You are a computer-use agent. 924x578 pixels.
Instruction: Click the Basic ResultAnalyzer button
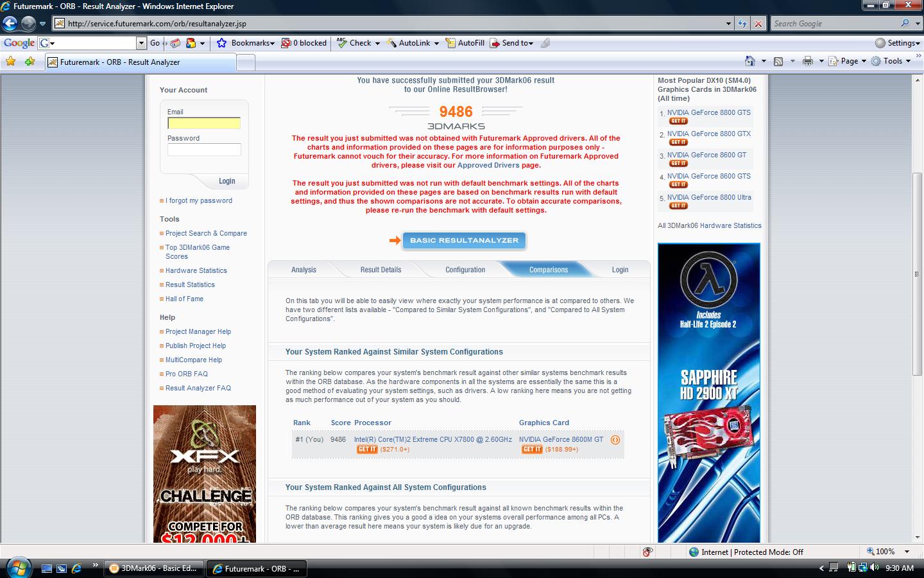464,240
